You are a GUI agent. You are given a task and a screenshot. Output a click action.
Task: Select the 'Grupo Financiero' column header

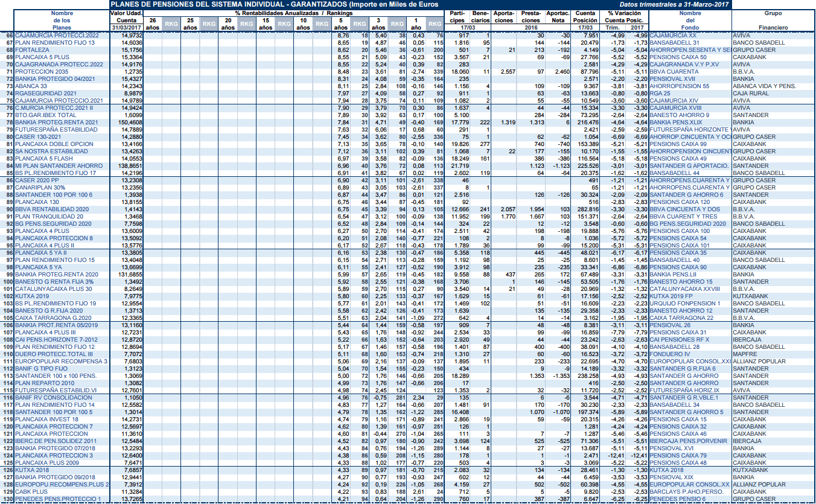click(773, 21)
